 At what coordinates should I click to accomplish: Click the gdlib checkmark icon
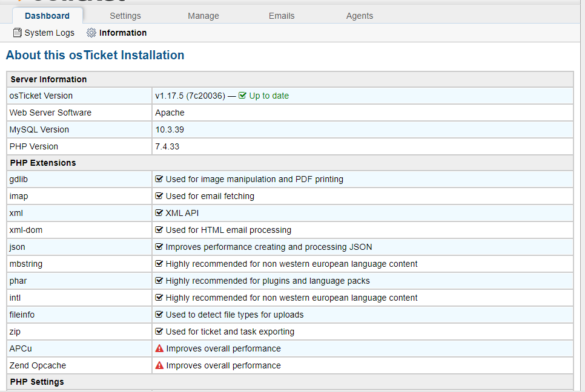[x=159, y=179]
